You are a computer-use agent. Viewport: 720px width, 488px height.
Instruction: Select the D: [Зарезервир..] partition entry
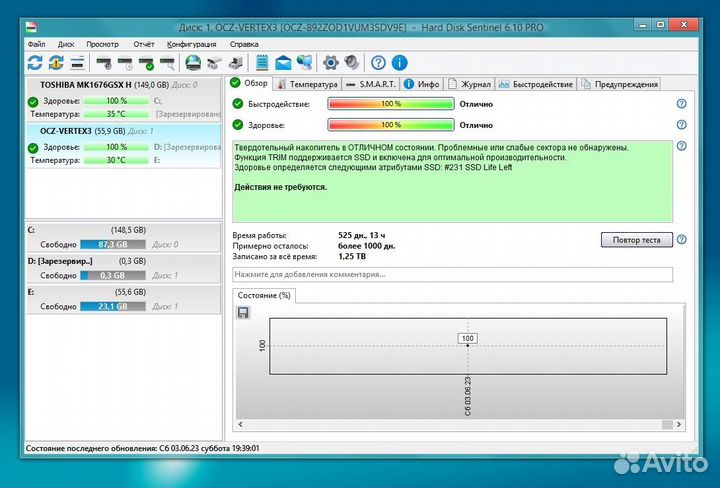(124, 268)
